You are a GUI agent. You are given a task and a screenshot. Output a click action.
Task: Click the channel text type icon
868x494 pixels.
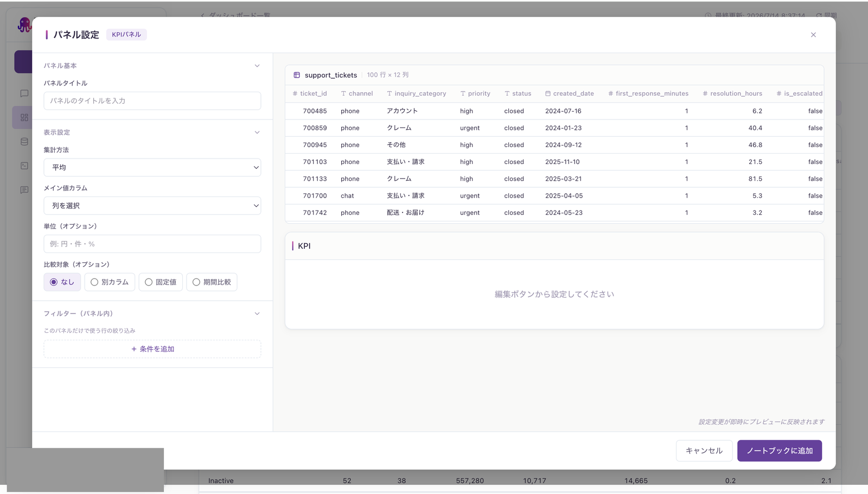[x=343, y=93]
